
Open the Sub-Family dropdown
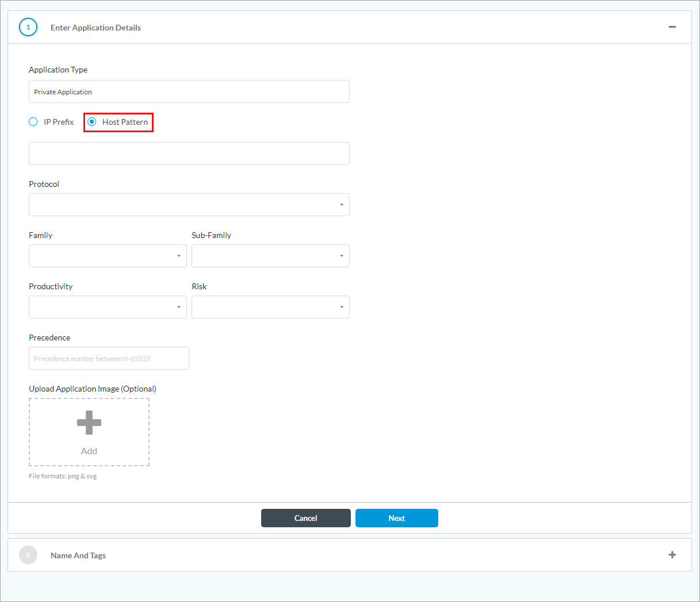270,256
